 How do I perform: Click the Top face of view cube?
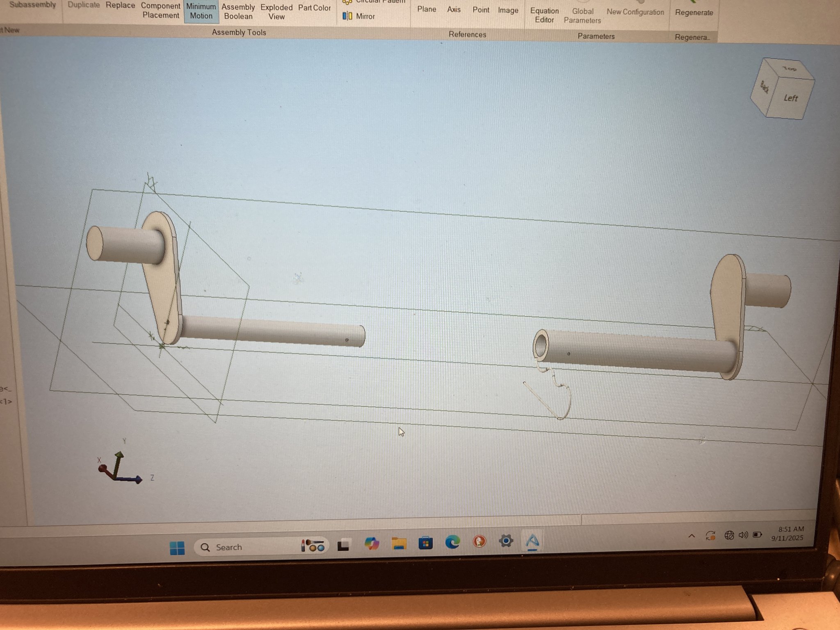pos(789,69)
